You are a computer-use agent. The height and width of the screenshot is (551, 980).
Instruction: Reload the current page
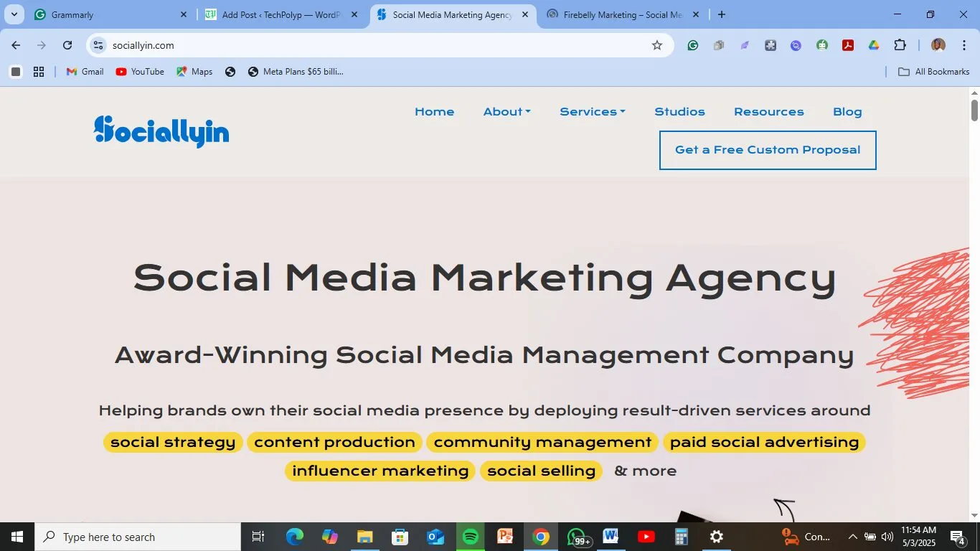pyautogui.click(x=67, y=45)
